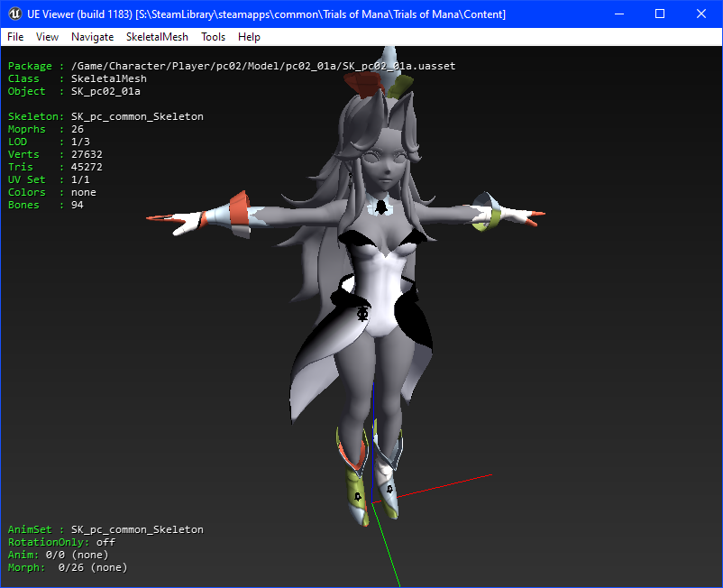Click the character model's face in viewport
This screenshot has height=588, width=723.
coord(385,161)
